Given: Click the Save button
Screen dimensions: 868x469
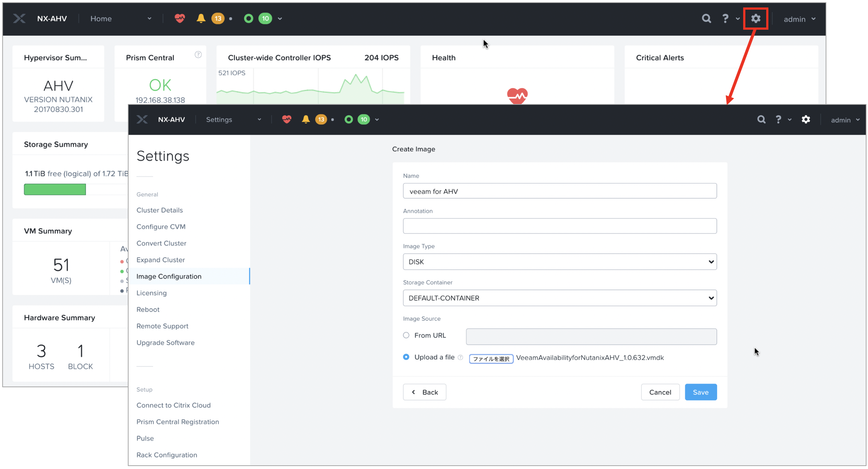Looking at the screenshot, I should pos(701,392).
